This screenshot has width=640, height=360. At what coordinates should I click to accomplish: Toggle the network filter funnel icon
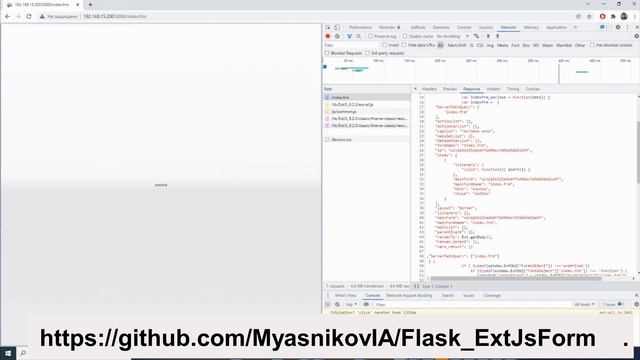pyautogui.click(x=349, y=36)
